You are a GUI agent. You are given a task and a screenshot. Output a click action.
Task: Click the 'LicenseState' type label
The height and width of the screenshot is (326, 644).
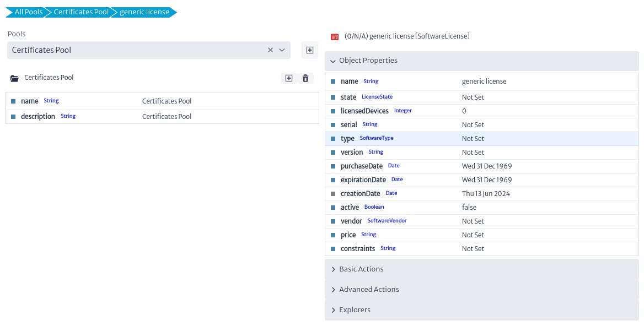coord(377,97)
